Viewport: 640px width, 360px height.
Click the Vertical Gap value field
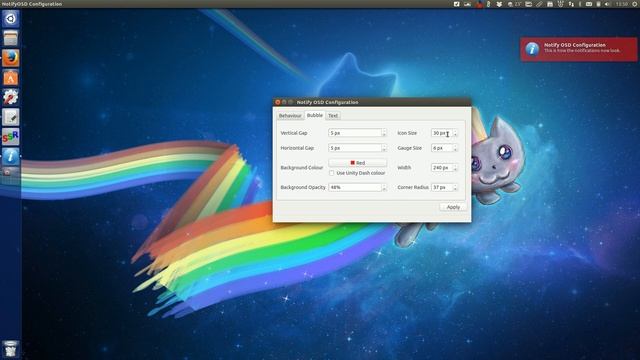[x=355, y=133]
